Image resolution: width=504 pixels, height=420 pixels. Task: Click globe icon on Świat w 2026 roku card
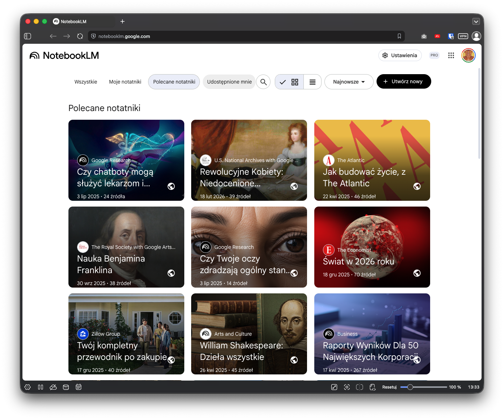click(x=417, y=273)
